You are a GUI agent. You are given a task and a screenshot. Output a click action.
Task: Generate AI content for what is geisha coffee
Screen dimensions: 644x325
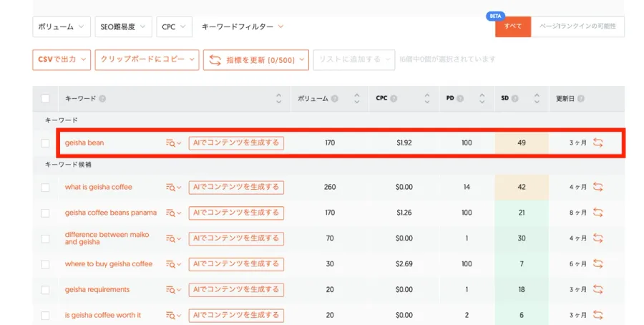point(236,188)
